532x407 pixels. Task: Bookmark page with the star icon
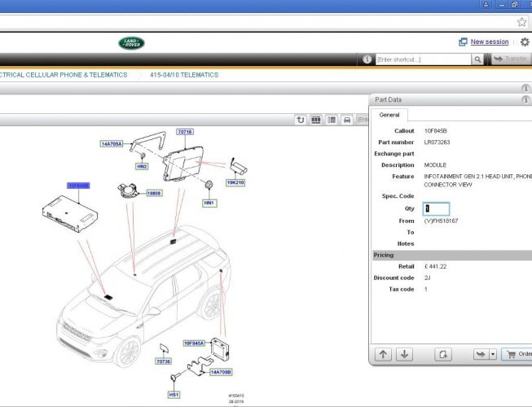pos(522,22)
